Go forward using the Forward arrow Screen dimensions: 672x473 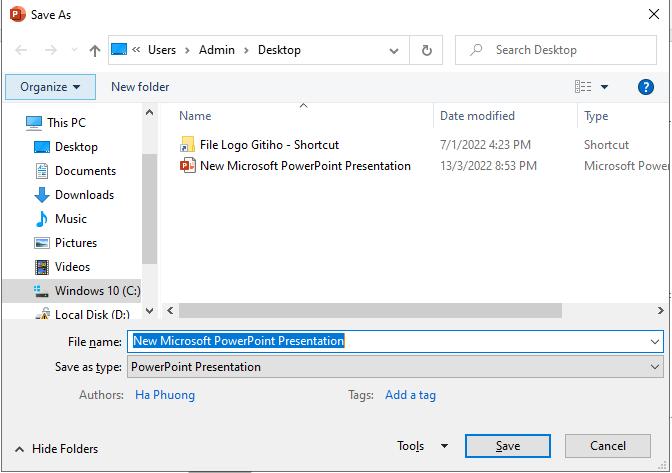[x=51, y=50]
